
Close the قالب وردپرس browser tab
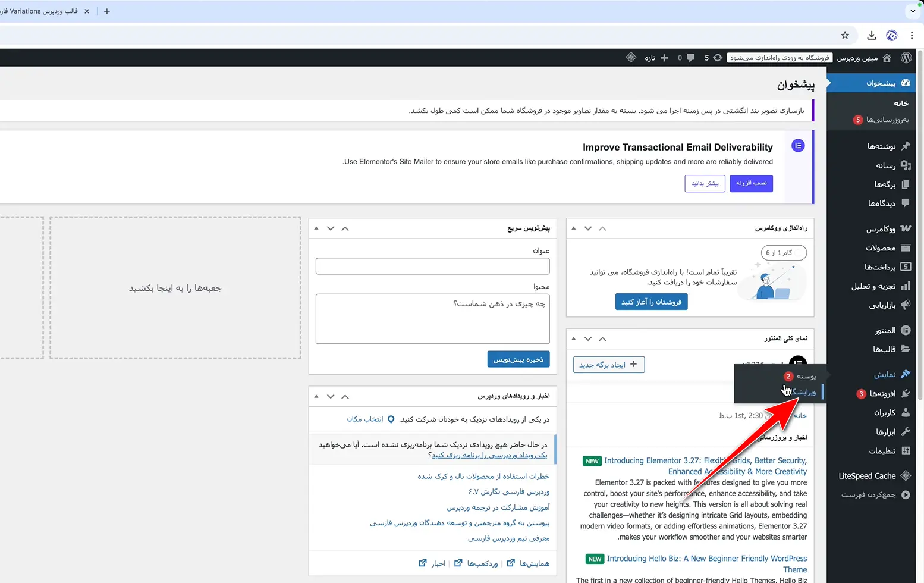[87, 11]
